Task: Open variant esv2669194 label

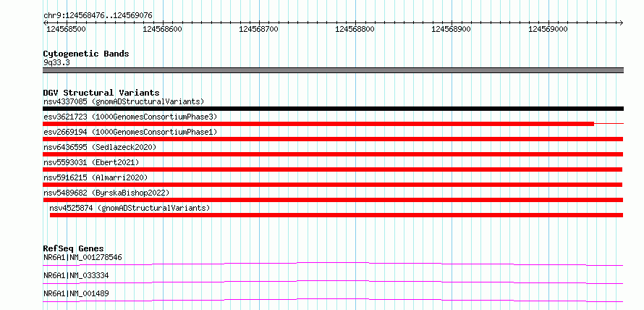Action: (x=130, y=132)
